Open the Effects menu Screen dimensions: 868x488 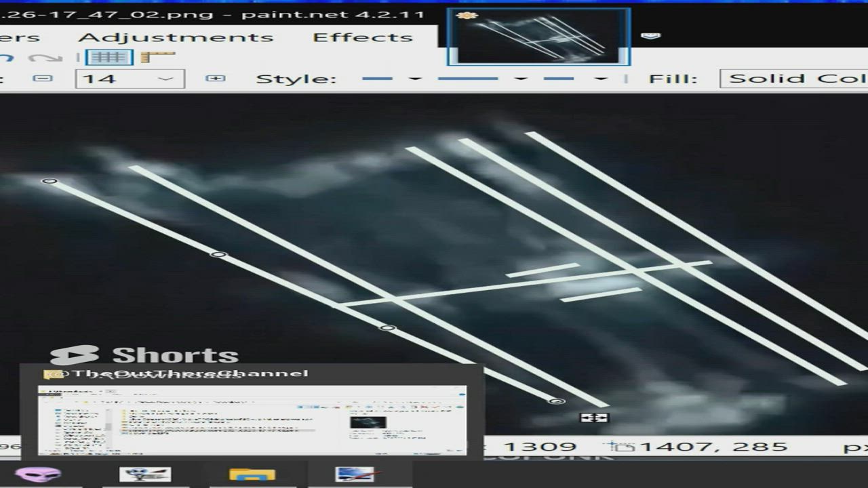click(363, 37)
